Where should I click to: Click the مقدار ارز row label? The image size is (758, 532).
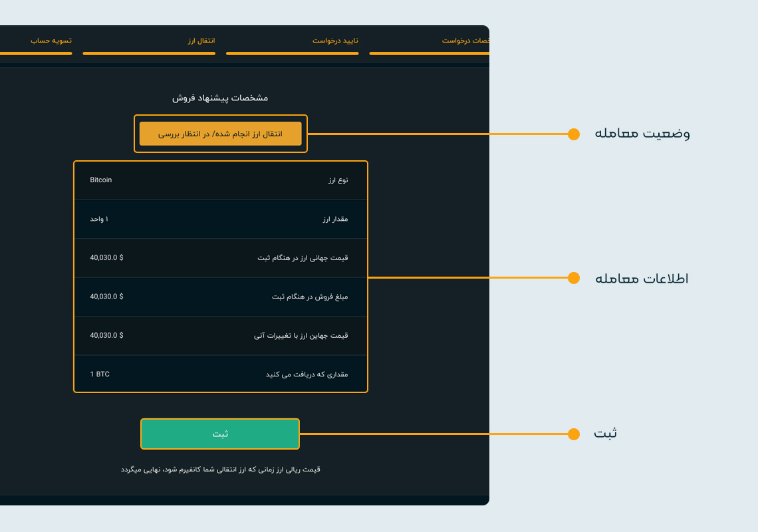tap(335, 219)
